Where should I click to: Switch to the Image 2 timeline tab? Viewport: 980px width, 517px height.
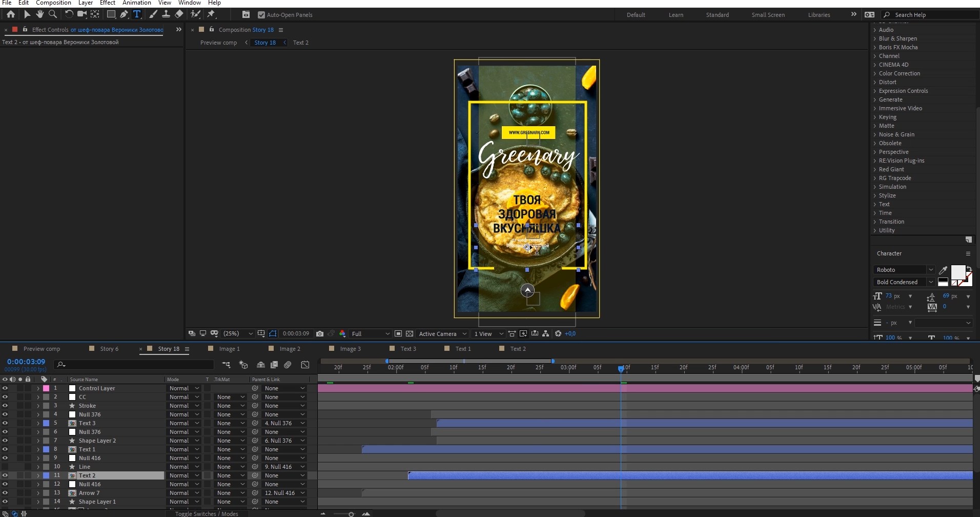click(290, 349)
